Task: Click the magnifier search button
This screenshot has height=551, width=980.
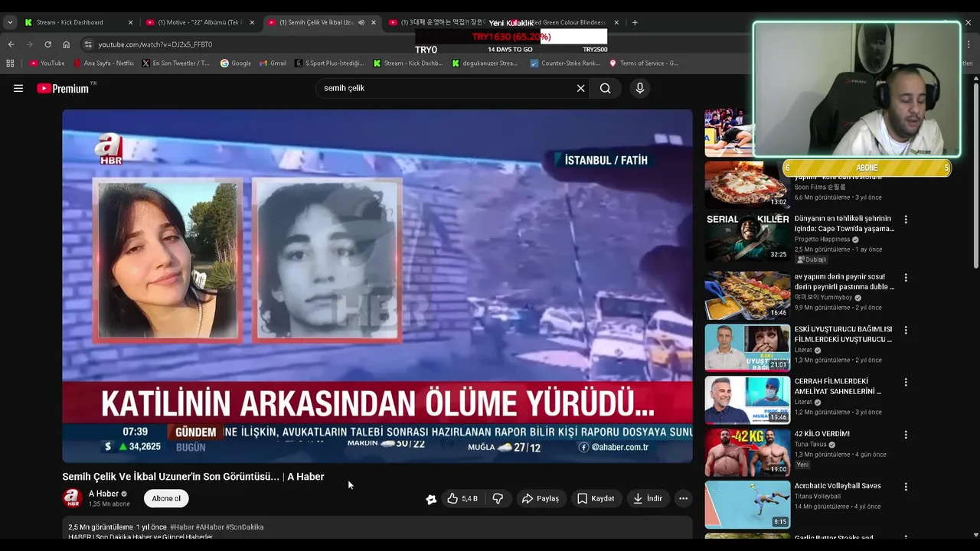Action: [x=605, y=88]
